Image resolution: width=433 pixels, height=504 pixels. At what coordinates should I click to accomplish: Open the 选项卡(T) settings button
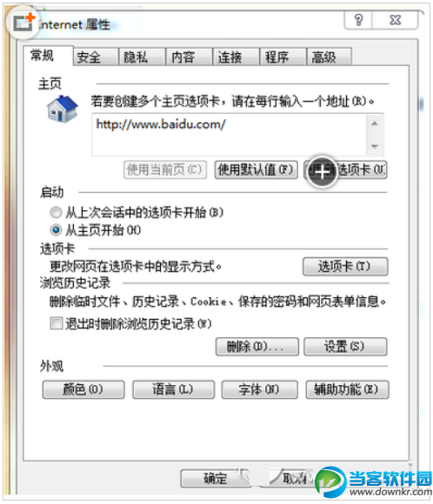[x=345, y=267]
